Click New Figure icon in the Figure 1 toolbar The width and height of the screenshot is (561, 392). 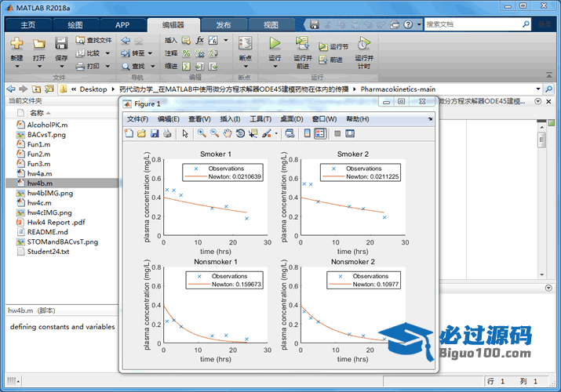[129, 133]
